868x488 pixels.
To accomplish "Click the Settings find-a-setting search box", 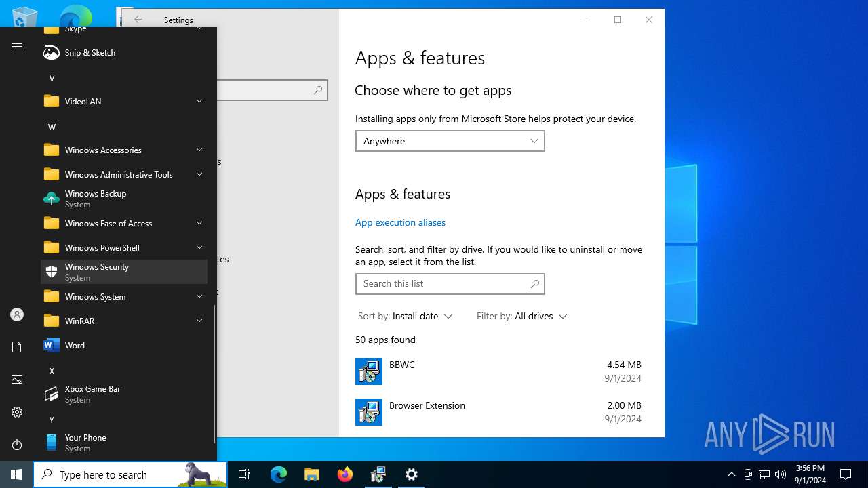I will [x=272, y=90].
